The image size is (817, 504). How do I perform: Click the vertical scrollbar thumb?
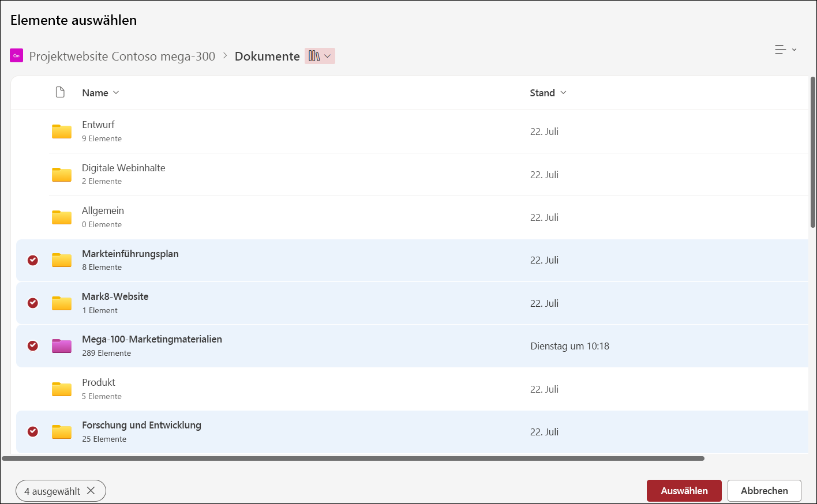813,153
